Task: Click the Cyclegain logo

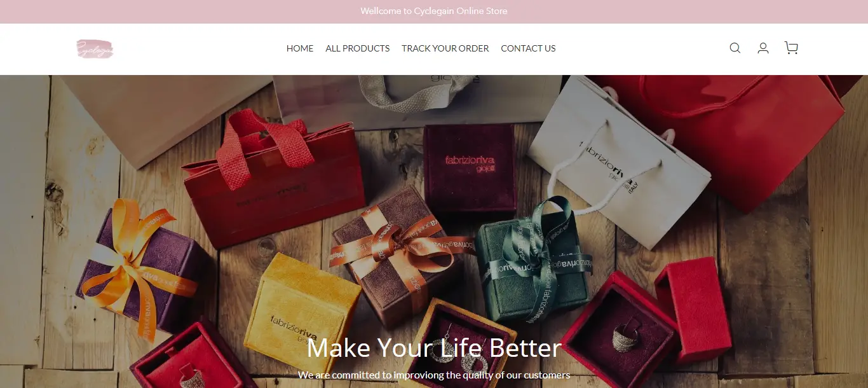Action: pyautogui.click(x=95, y=49)
